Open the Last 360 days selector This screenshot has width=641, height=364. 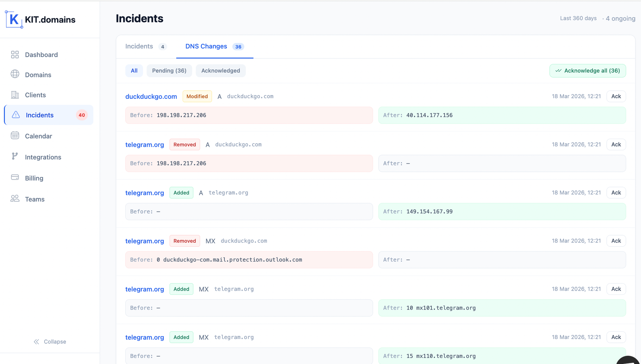pos(578,18)
